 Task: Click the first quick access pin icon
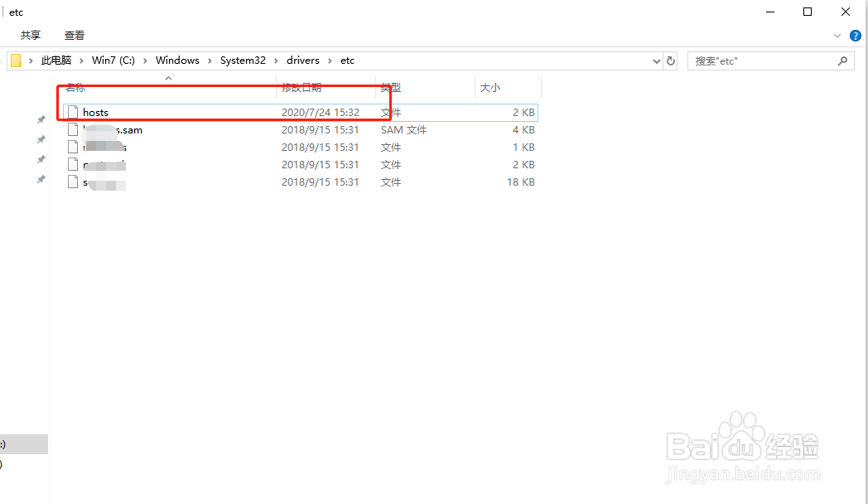[41, 119]
